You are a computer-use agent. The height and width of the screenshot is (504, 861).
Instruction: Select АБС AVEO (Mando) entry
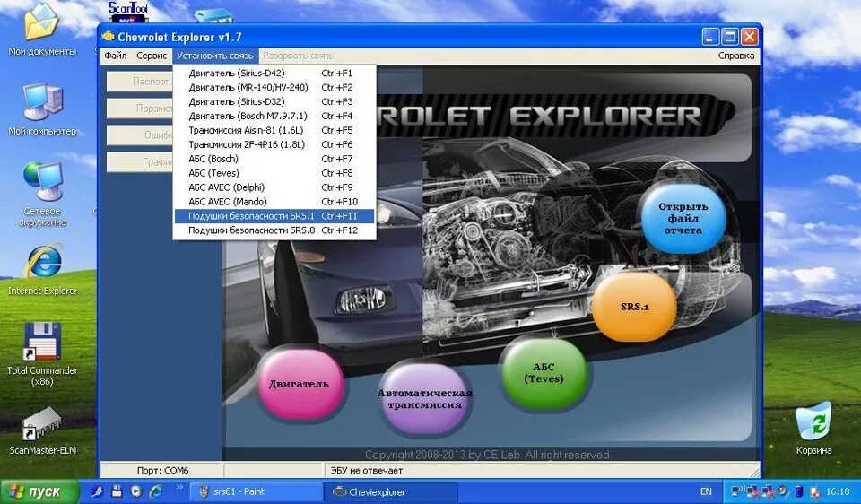tap(274, 202)
